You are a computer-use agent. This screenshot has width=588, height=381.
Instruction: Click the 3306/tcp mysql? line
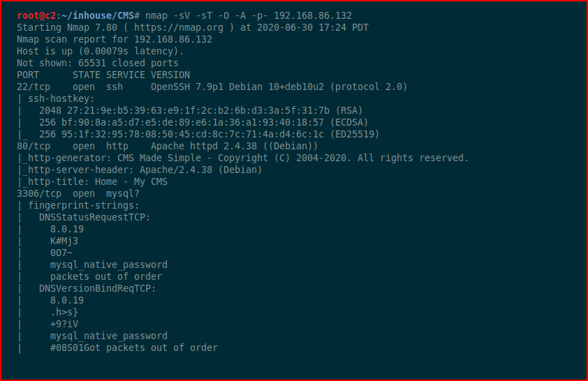pyautogui.click(x=78, y=194)
